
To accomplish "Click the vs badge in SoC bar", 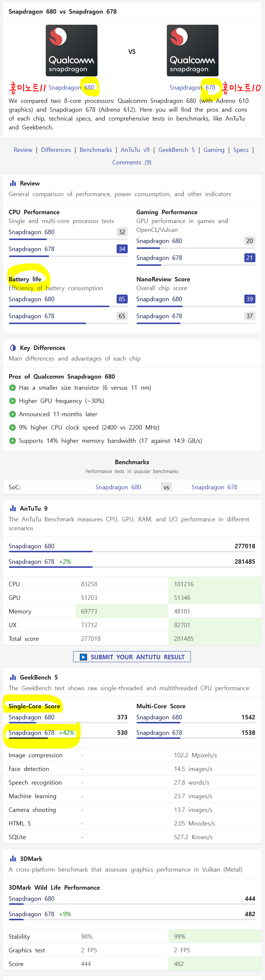I will pyautogui.click(x=166, y=487).
